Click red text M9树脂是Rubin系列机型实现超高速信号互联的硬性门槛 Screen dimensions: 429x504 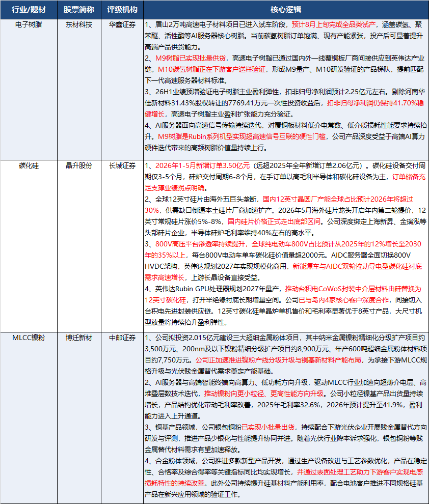point(242,136)
